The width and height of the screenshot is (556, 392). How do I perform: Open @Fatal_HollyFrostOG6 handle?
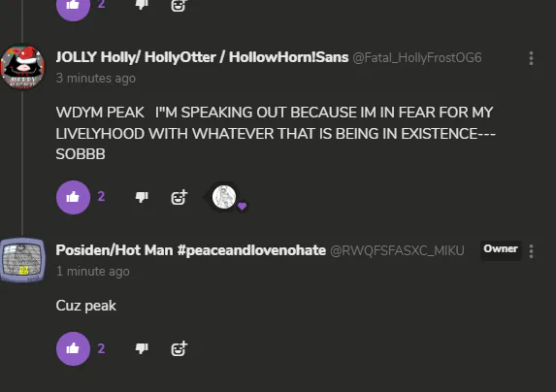[417, 58]
